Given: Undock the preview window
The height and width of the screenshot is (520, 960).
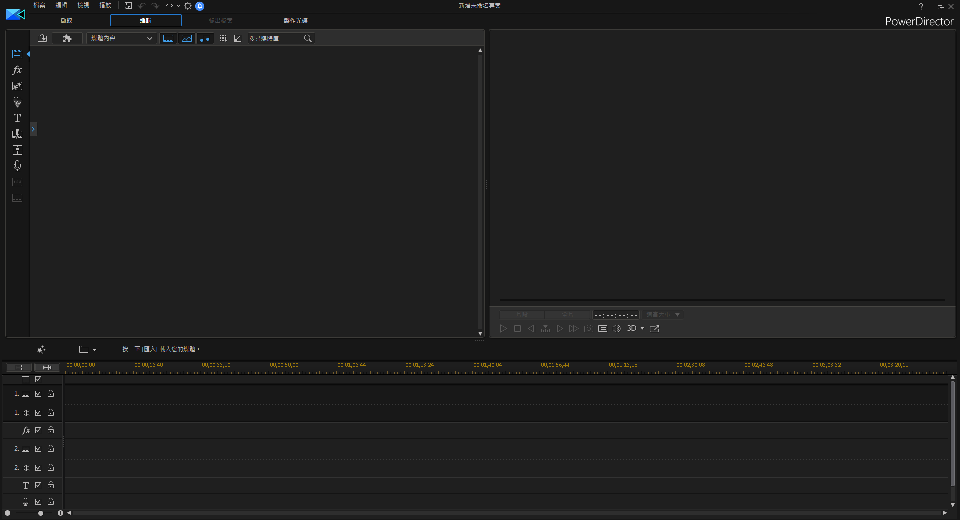Looking at the screenshot, I should [654, 328].
